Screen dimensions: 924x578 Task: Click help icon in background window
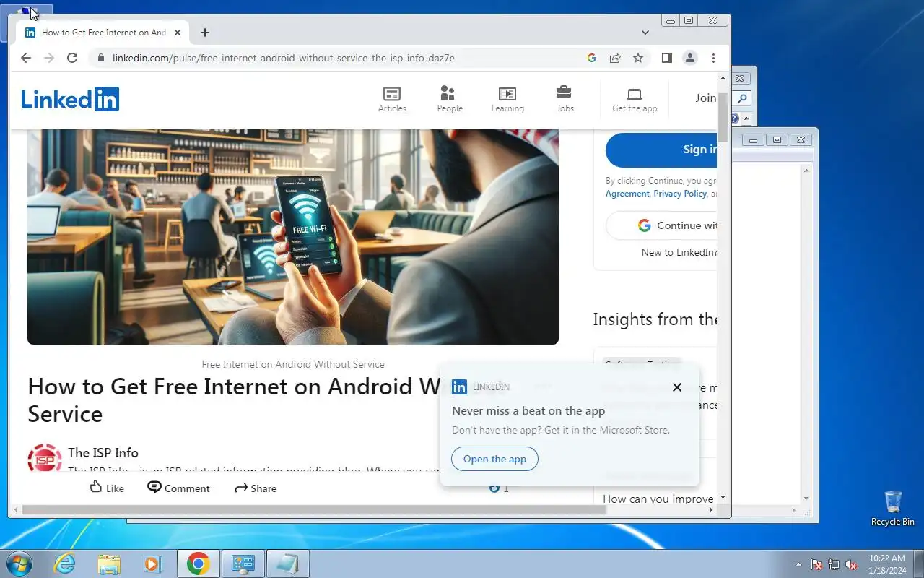(735, 118)
